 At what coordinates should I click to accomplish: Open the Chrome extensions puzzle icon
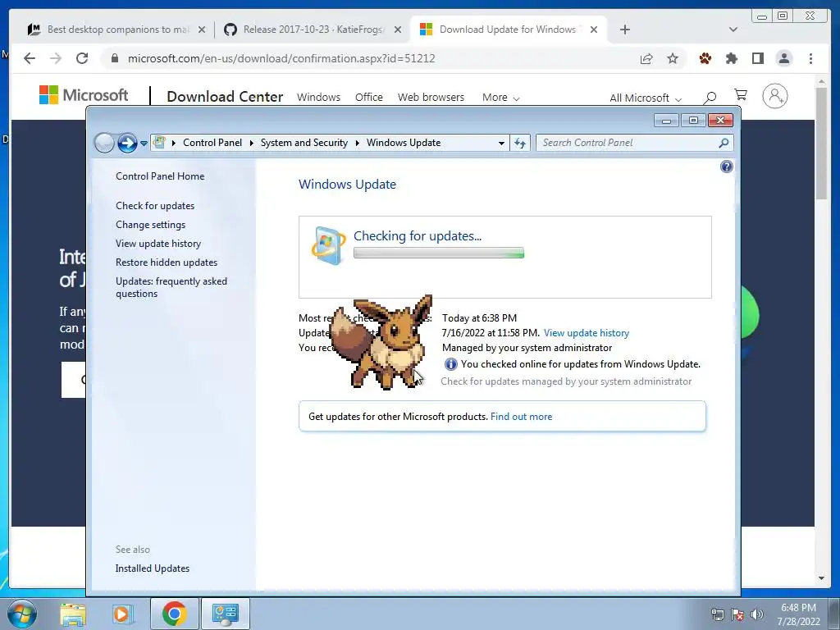tap(731, 58)
